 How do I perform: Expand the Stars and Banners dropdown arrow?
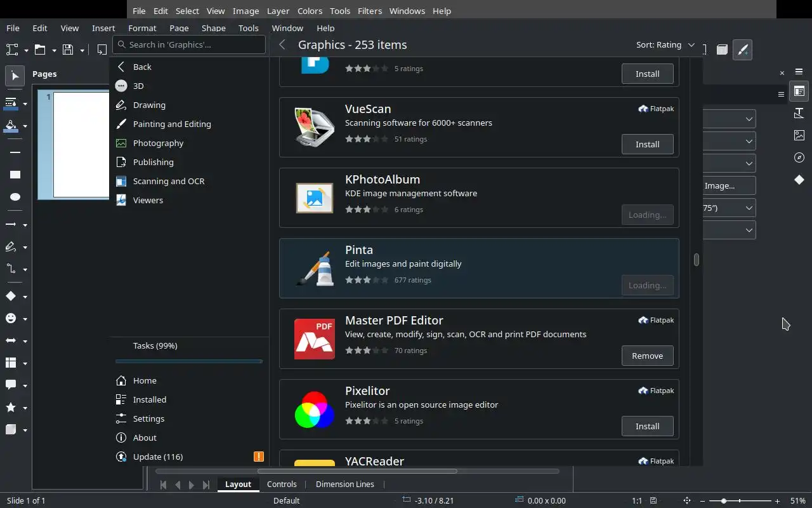click(x=25, y=408)
